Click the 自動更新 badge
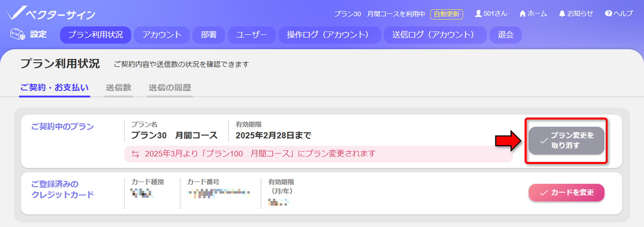 click(446, 14)
